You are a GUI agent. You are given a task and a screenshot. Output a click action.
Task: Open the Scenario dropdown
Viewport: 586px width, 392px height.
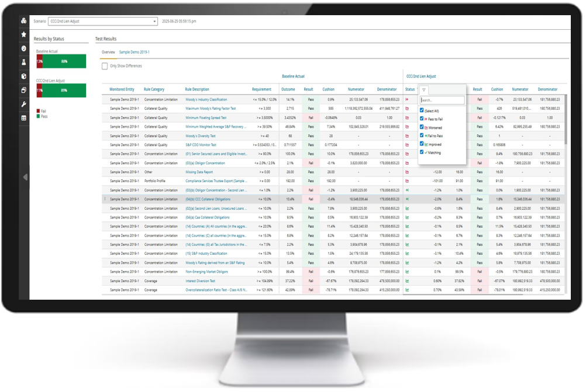point(102,21)
